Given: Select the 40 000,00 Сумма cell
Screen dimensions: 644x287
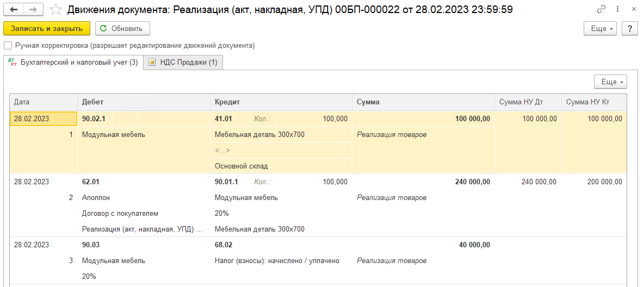Looking at the screenshot, I should coord(423,245).
